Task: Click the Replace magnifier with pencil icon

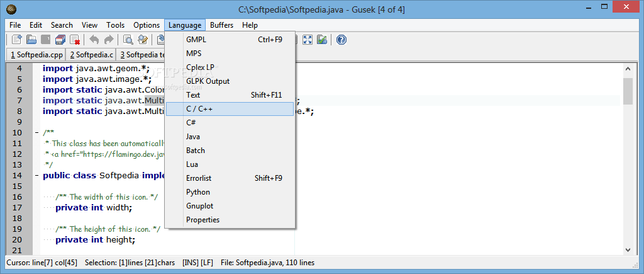Action: (x=143, y=40)
